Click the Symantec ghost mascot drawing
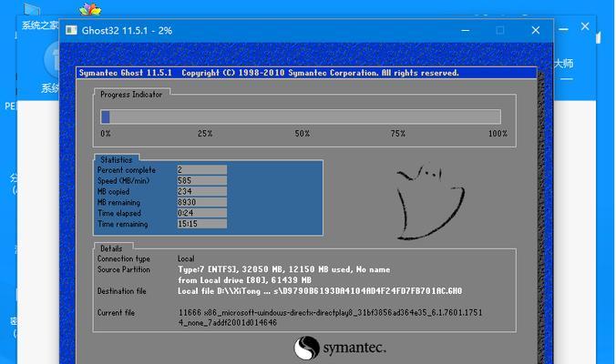616x364 pixels. tap(430, 202)
